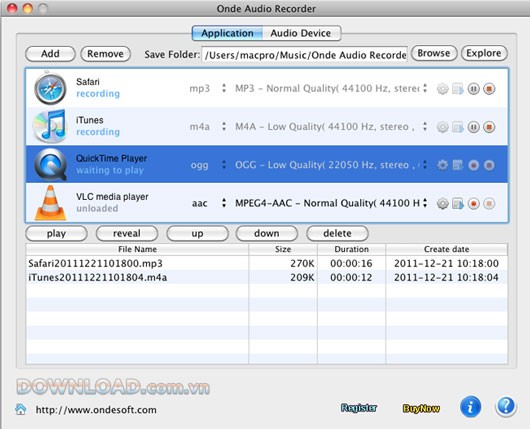
Task: Open iTunes m4a format dropdown
Action: (208, 127)
